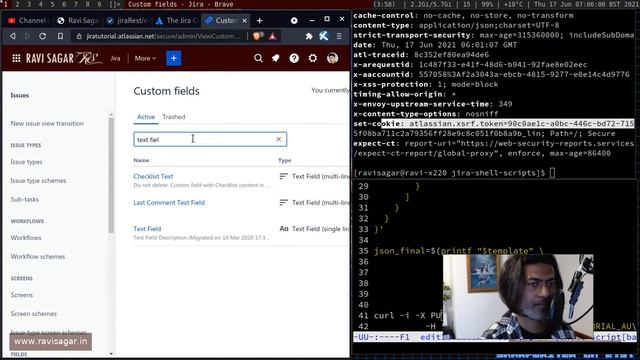
Task: Click the blue plus create button
Action: pos(173,58)
